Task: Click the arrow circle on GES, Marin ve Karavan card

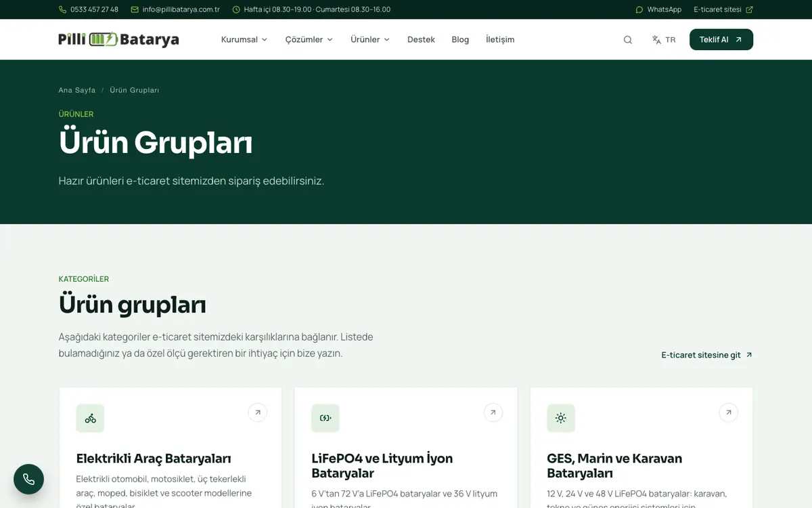Action: [x=729, y=412]
